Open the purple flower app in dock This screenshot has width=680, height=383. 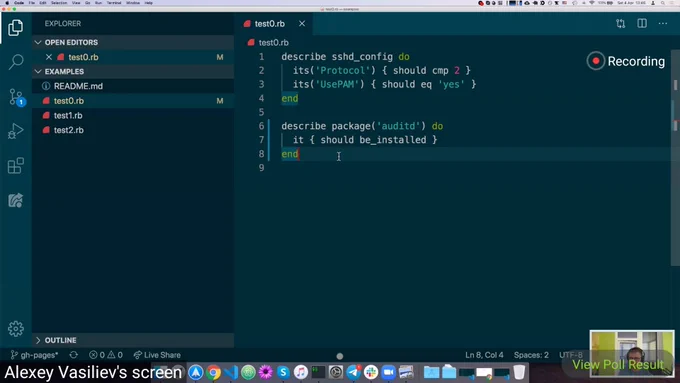tap(265, 372)
